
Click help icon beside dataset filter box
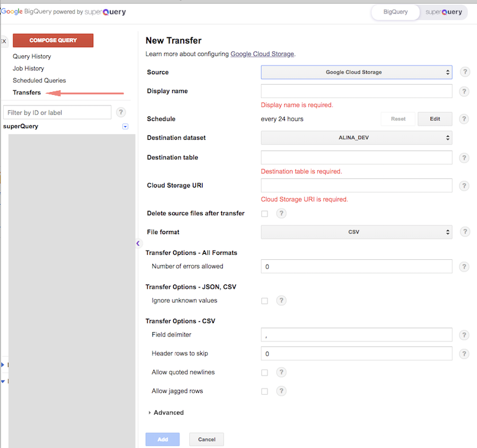click(121, 112)
